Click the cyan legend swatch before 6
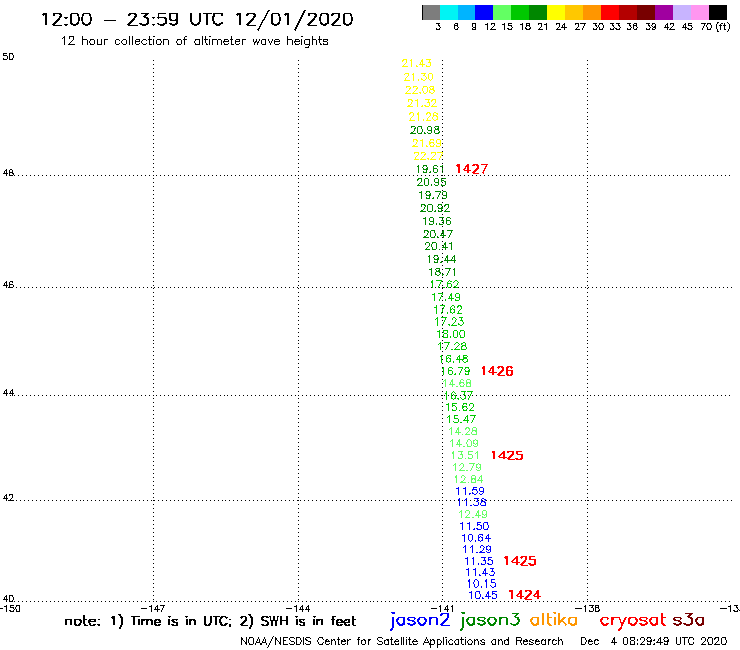Image resolution: width=740 pixels, height=650 pixels. pyautogui.click(x=448, y=12)
